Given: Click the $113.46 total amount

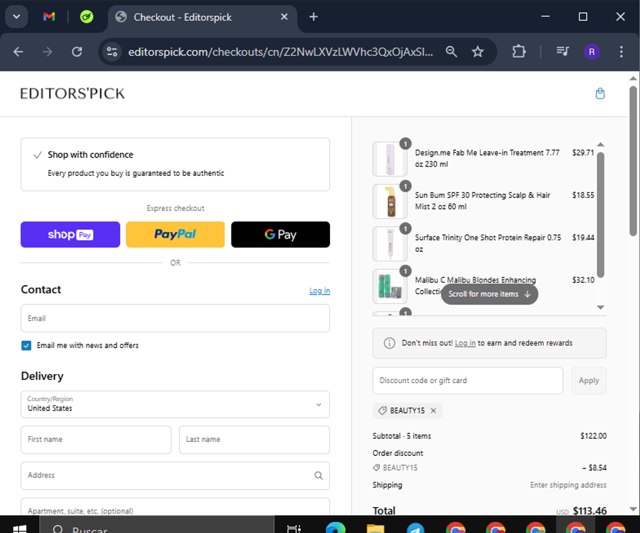Looking at the screenshot, I should pos(590,511).
